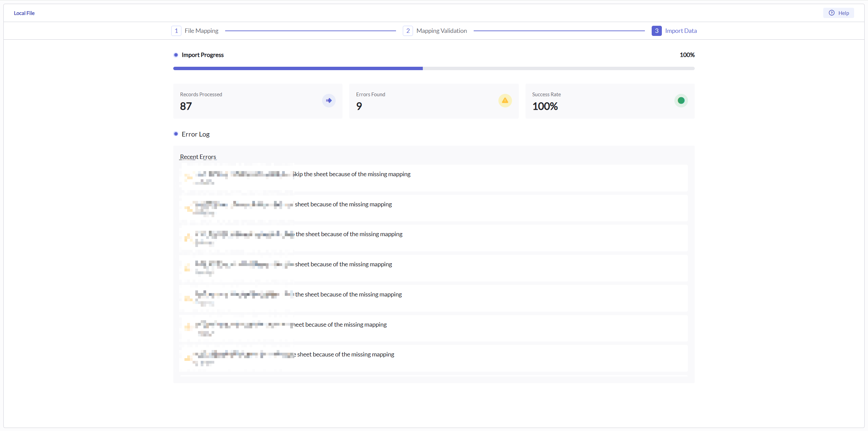
Task: Switch to the Mapping Validation step
Action: click(441, 30)
